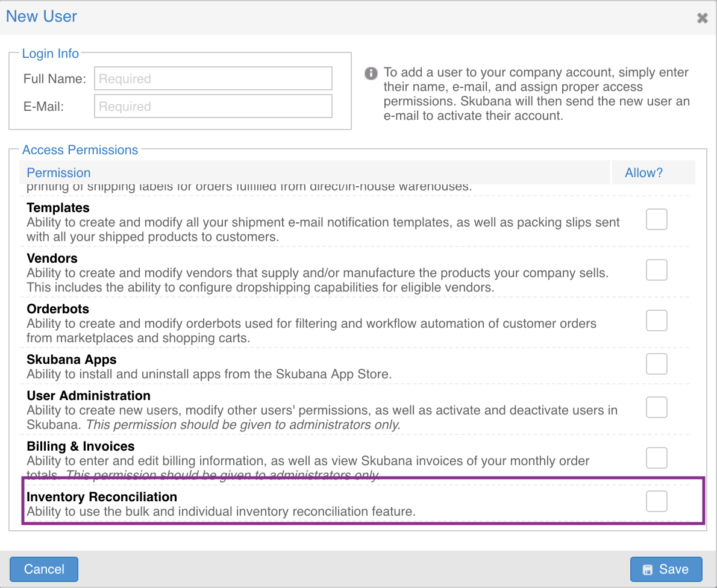Select the Templates permission title
The image size is (717, 588).
point(58,208)
